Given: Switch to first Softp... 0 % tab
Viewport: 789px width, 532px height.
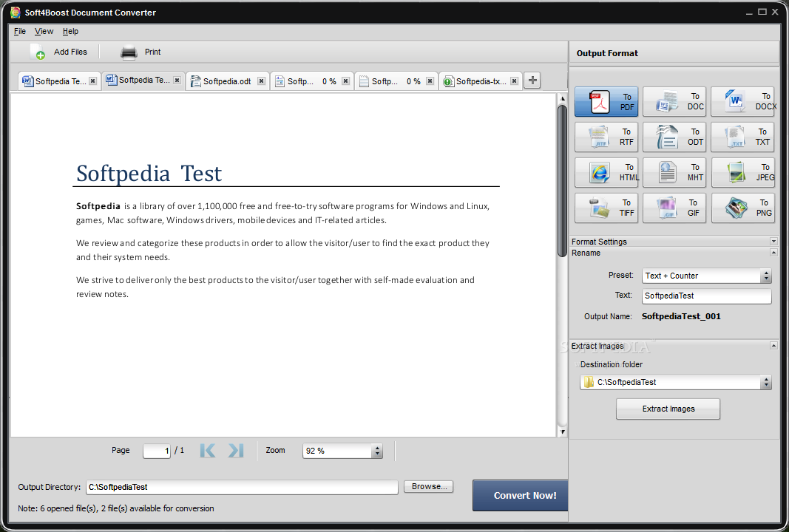Looking at the screenshot, I should (x=311, y=81).
